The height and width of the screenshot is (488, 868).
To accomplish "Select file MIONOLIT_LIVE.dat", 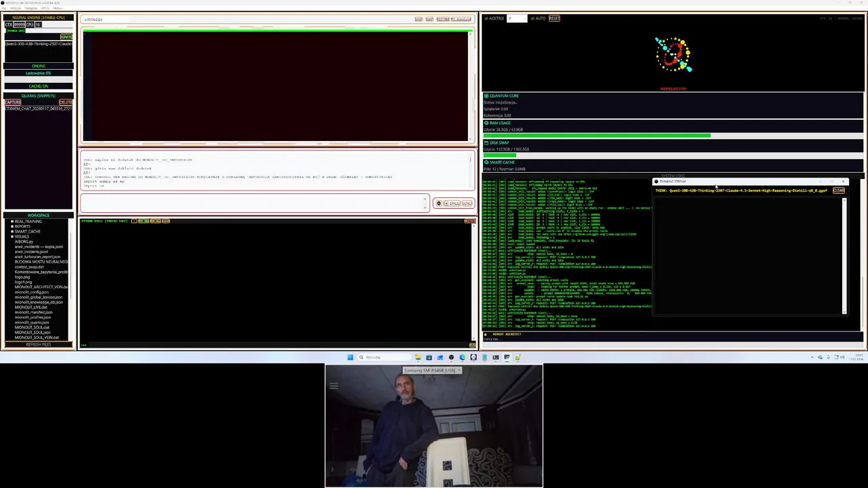I will click(31, 307).
